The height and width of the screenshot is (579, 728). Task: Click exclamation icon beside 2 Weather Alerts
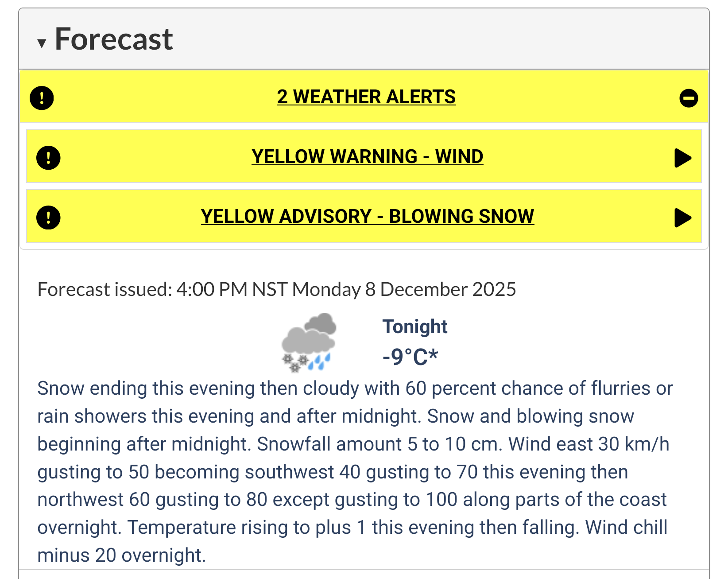click(42, 97)
